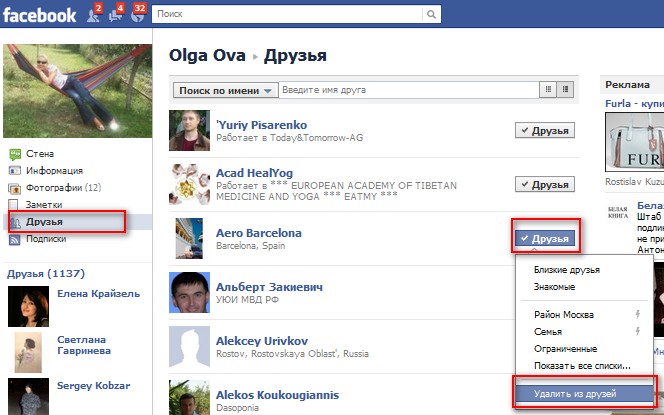Open Подписки in left sidebar

[46, 238]
